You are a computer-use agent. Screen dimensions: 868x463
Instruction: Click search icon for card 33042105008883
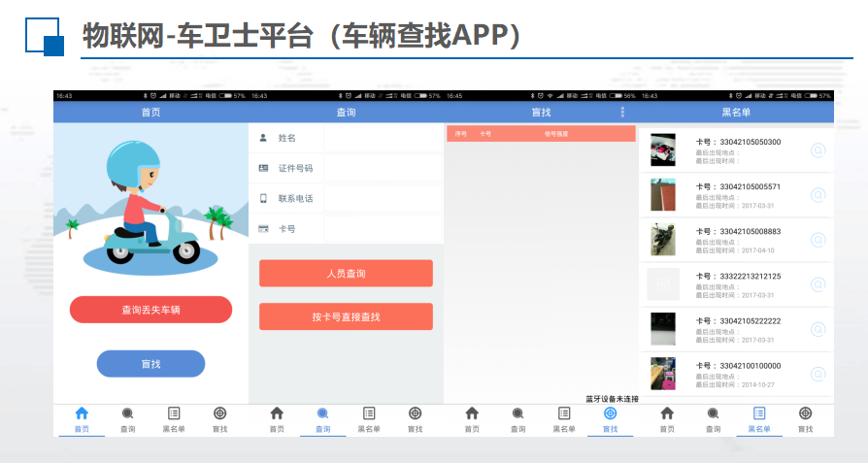tap(818, 240)
